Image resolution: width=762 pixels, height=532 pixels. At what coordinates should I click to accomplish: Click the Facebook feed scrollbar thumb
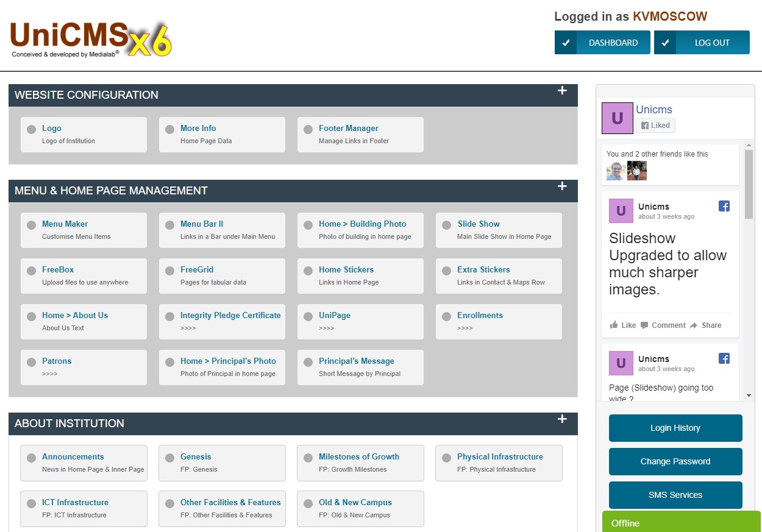[x=749, y=183]
